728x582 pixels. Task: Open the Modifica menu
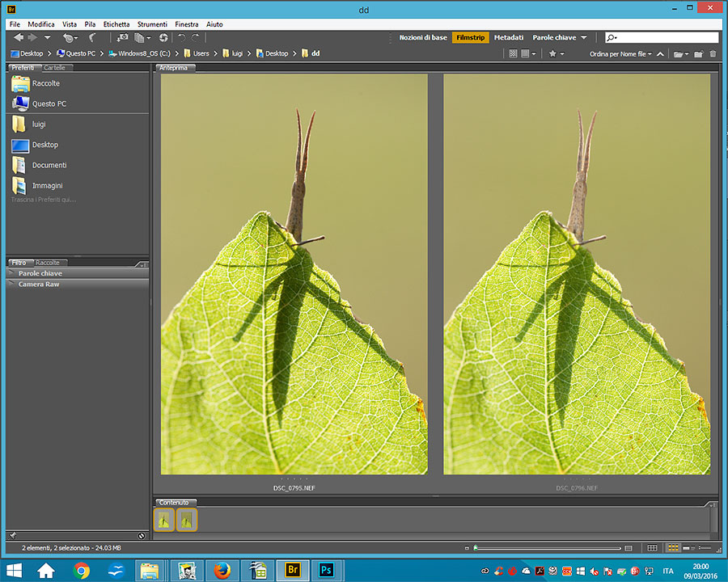[x=41, y=24]
